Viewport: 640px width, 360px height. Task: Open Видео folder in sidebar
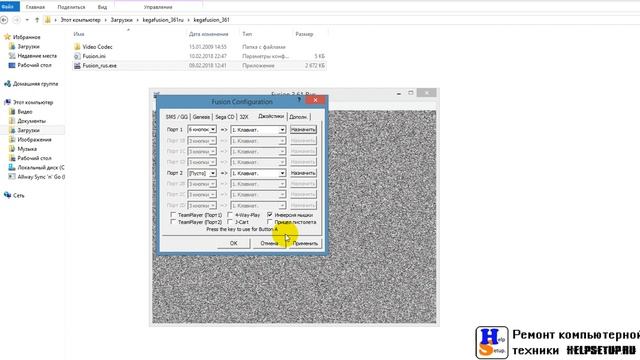(x=25, y=112)
